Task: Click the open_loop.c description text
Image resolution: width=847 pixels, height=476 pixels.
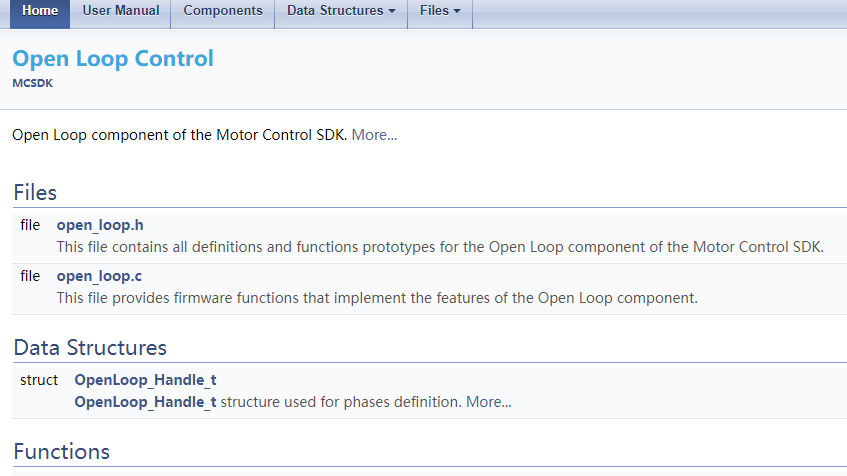Action: click(x=377, y=298)
